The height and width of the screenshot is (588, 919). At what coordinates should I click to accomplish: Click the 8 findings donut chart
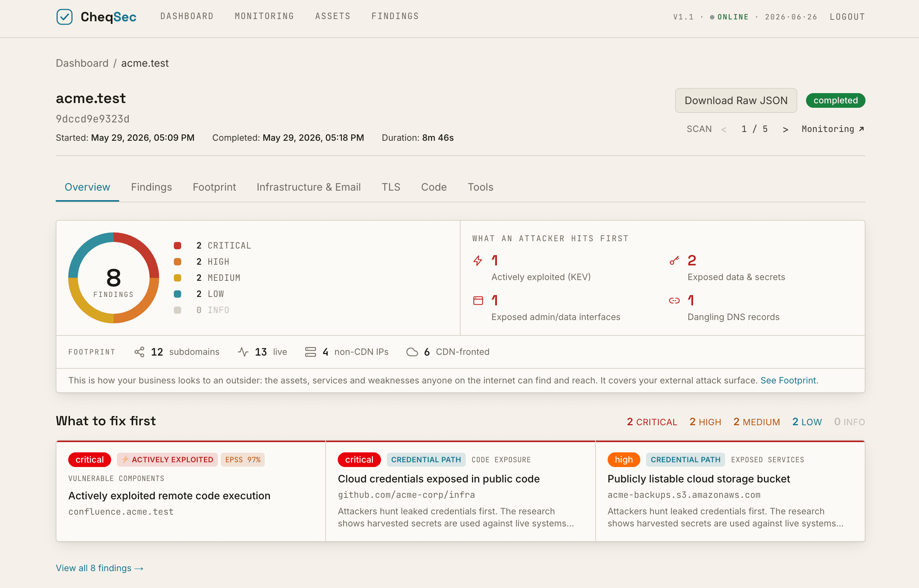(113, 278)
